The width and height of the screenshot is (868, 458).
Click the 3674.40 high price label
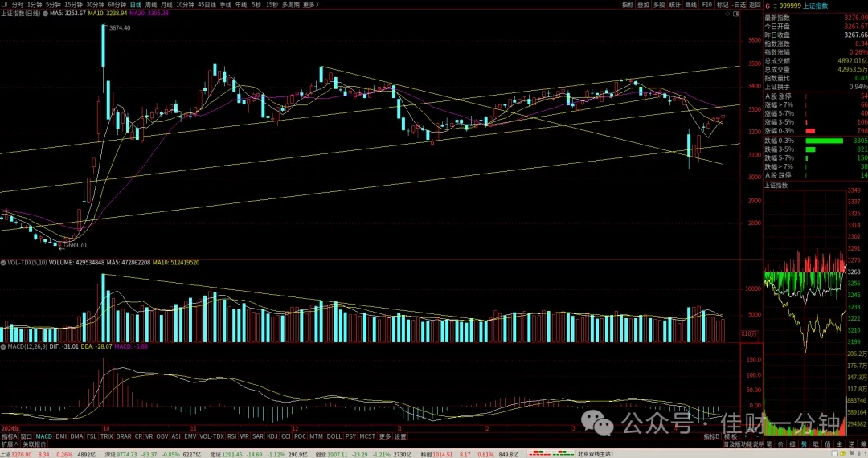point(120,27)
